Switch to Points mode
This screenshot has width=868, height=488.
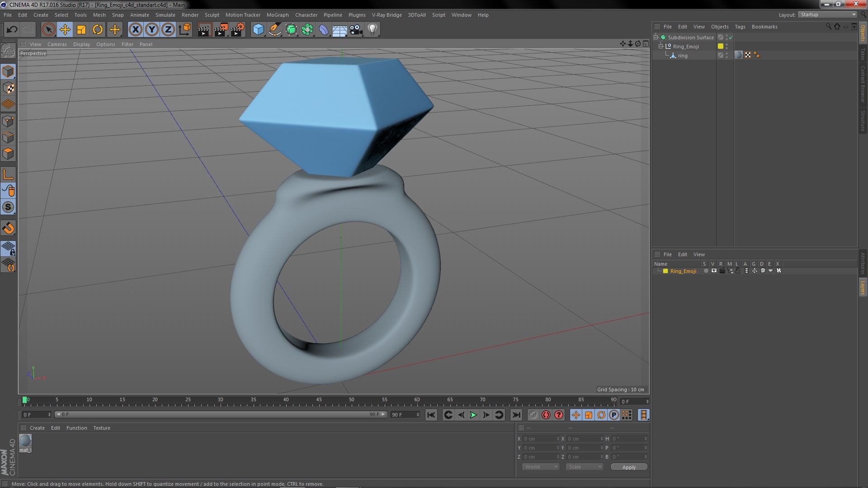click(8, 121)
